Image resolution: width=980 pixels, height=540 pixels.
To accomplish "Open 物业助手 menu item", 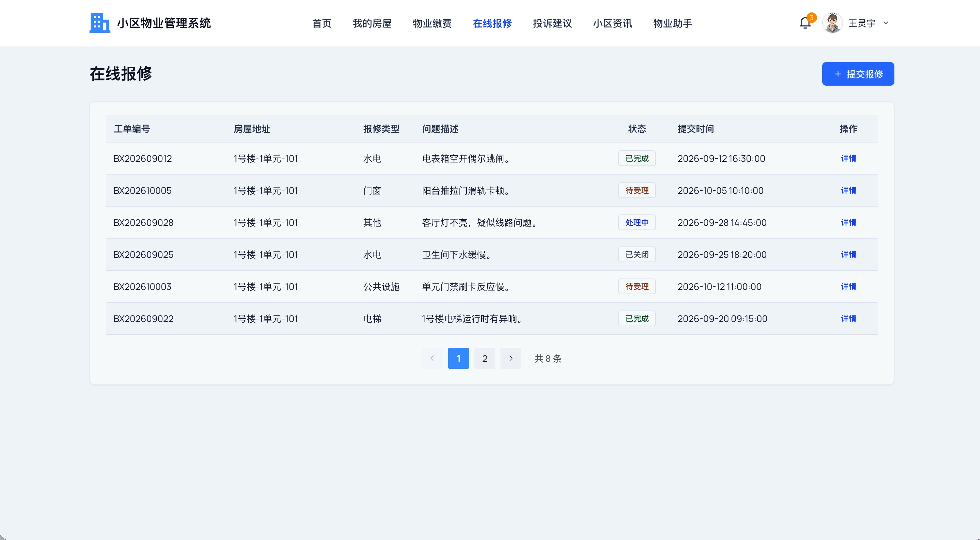I will pos(672,24).
